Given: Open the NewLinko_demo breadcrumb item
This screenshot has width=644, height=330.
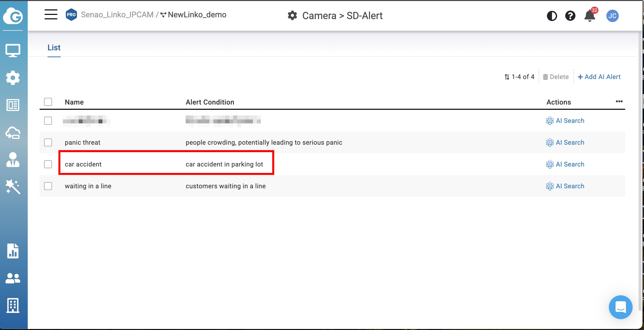Looking at the screenshot, I should 197,15.
